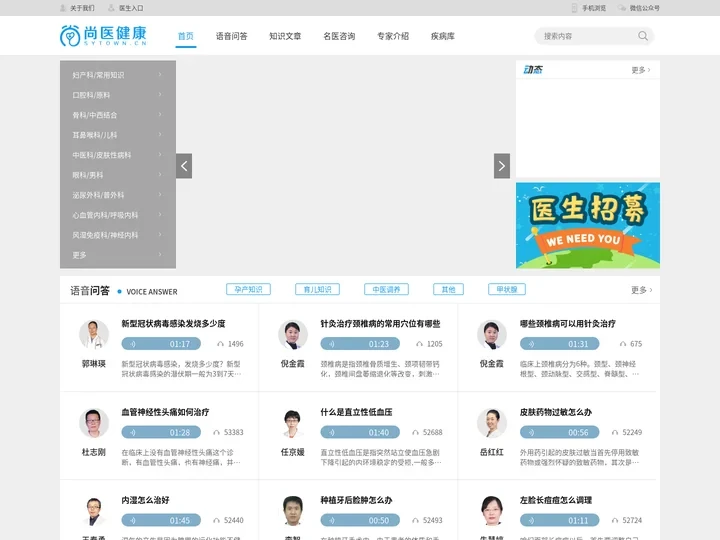Screen dimensions: 720x540
Task: Play 什么是直立性低血压 audio 01:40
Action: point(360,433)
